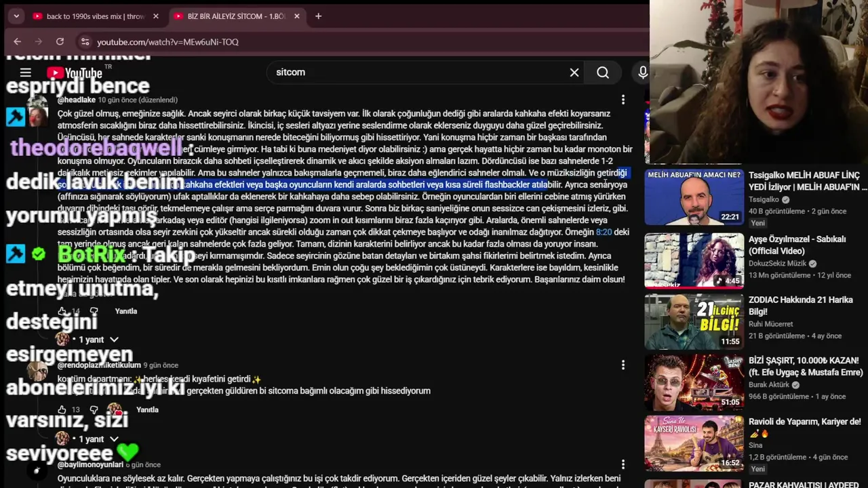Run the search with the magnifier button
The height and width of the screenshot is (488, 868).
click(603, 73)
